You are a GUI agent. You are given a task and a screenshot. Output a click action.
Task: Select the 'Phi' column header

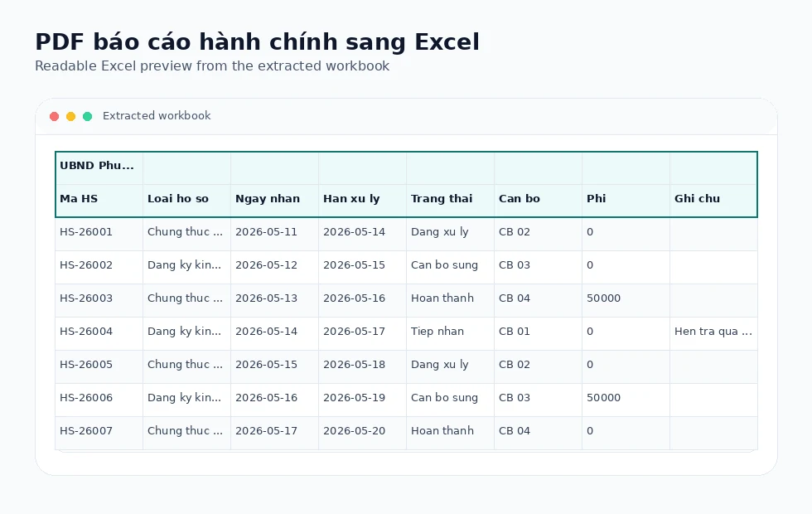pyautogui.click(x=626, y=201)
